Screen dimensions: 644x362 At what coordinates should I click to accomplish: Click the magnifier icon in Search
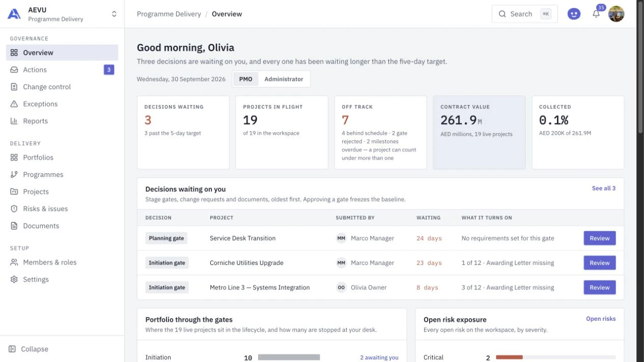pos(502,14)
